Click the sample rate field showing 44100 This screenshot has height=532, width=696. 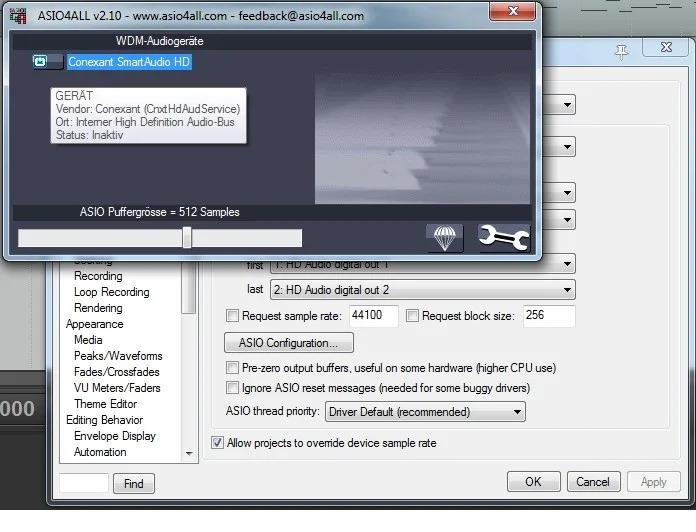pos(373,315)
